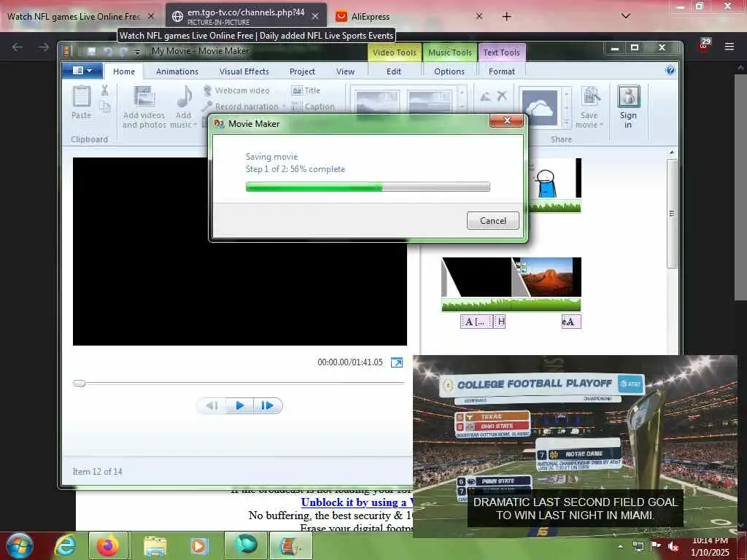Expand the Share destinations gallery arrows

566,122
